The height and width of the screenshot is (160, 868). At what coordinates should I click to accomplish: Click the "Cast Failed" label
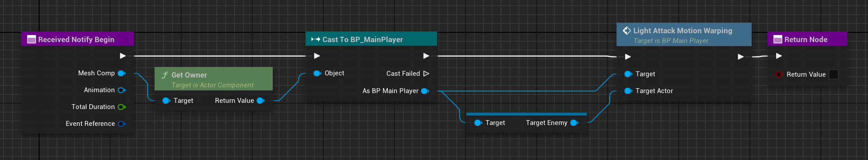(x=403, y=74)
